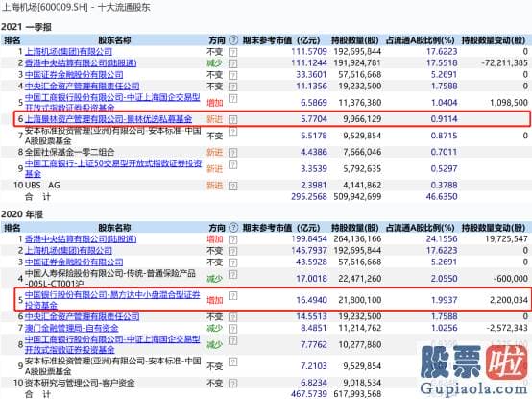
Task: Click the 占流通A股比例(%) header in the 2020 table
Action: [x=420, y=228]
